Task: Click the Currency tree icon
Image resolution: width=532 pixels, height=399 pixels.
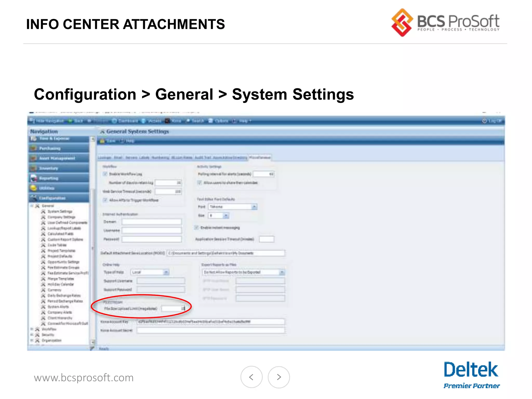Action: click(x=43, y=290)
